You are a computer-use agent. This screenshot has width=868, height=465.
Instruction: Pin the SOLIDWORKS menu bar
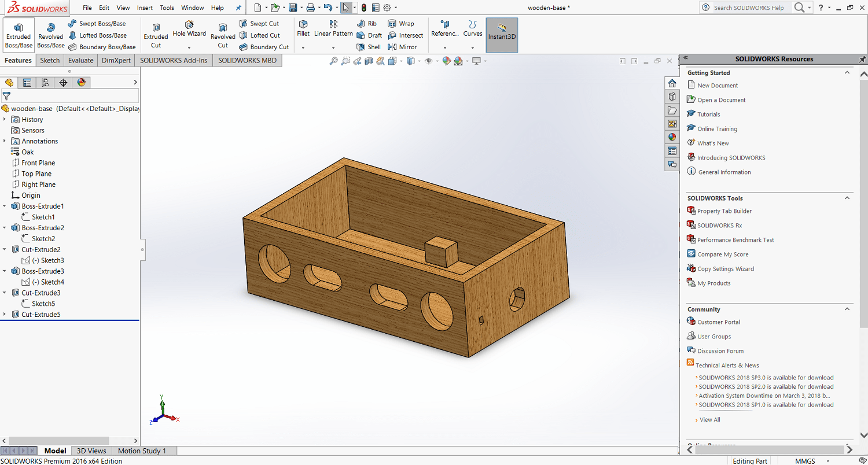238,8
